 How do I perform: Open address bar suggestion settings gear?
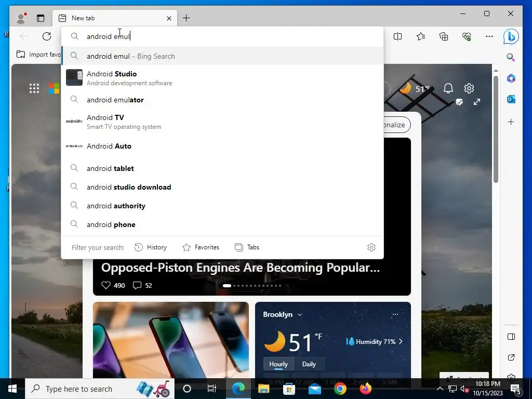[x=371, y=247]
